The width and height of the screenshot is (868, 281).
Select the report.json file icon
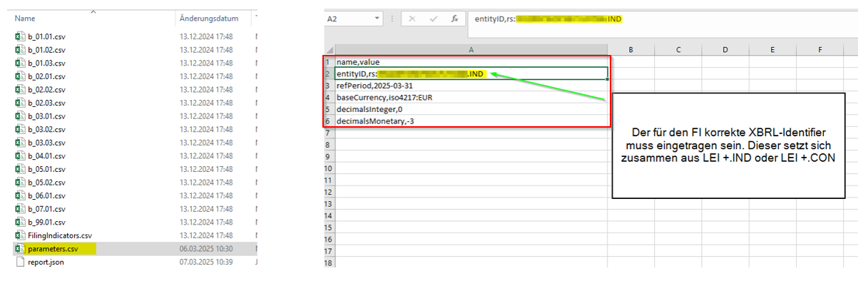point(20,262)
